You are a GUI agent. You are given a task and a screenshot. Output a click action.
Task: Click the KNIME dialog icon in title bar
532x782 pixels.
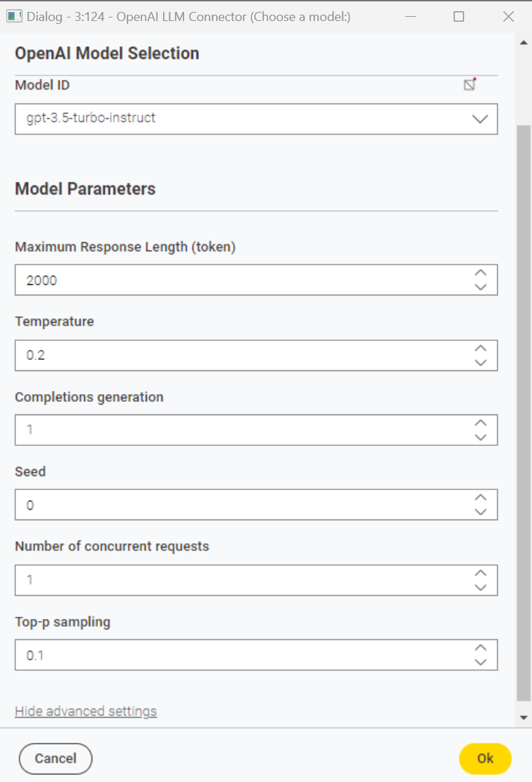pyautogui.click(x=14, y=17)
